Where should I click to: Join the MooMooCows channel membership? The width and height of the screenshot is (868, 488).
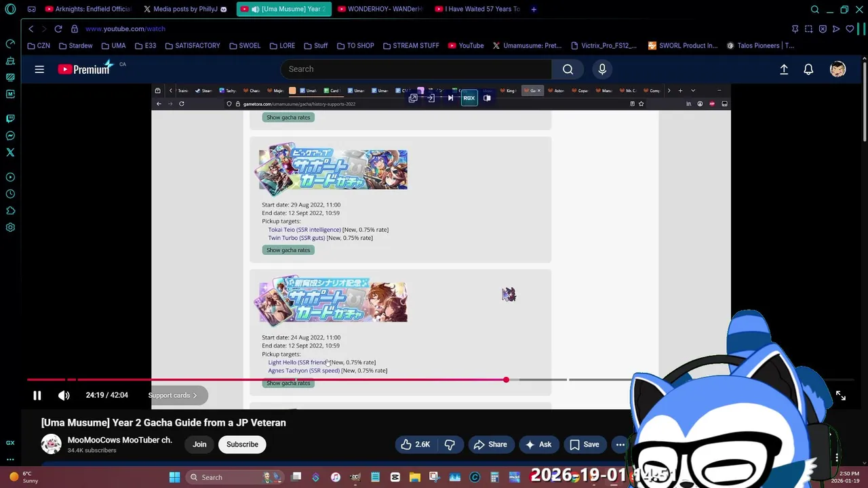[x=199, y=445]
